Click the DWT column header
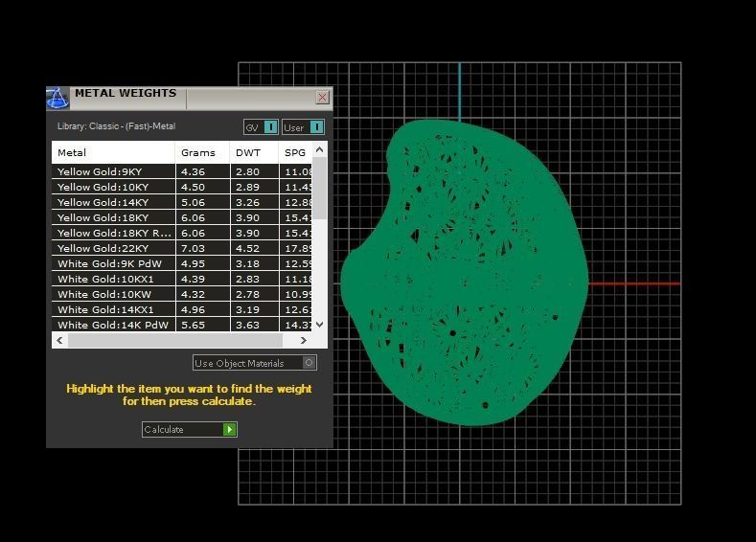Screen dimensions: 756x542 [x=254, y=152]
